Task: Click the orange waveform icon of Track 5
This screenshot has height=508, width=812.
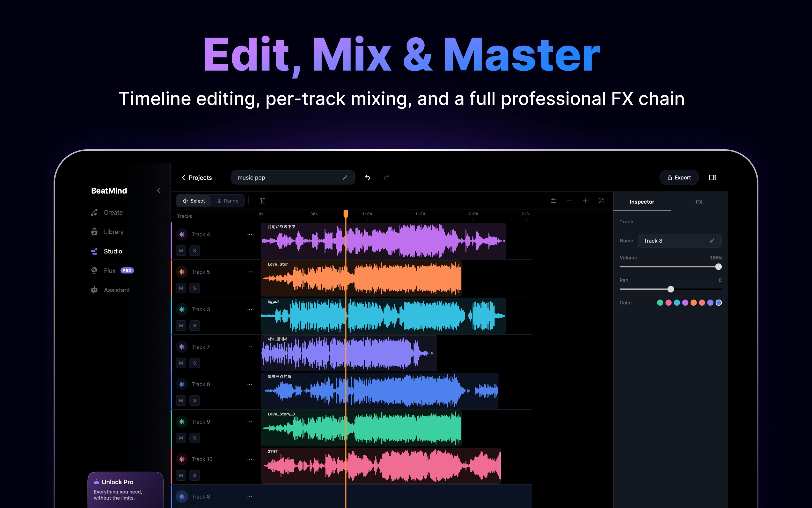Action: pyautogui.click(x=182, y=272)
